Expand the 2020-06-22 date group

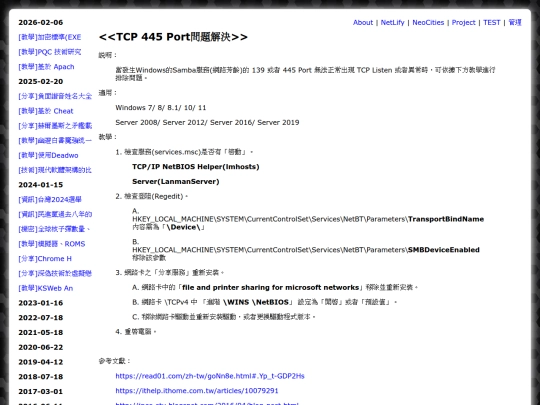[x=41, y=347]
